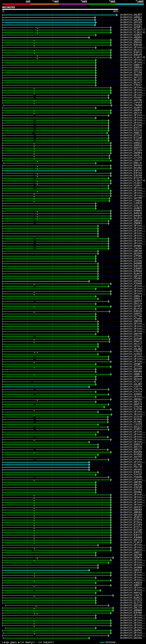Select hit label UniRef100_Q6KE83
The image size is (146, 644).
(131, 301)
